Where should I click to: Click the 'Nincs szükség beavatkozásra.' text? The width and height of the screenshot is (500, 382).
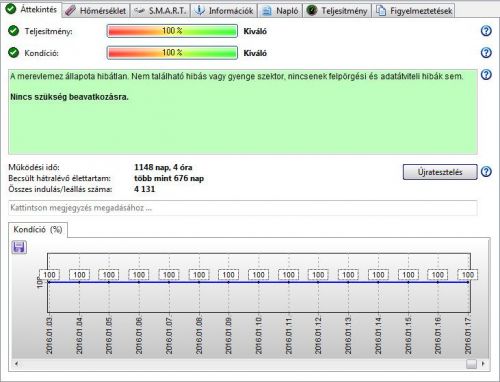[69, 97]
